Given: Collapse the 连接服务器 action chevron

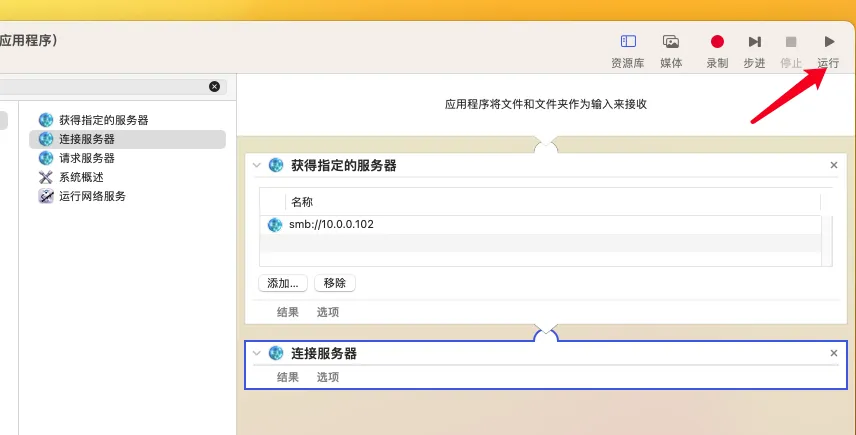Looking at the screenshot, I should [257, 353].
